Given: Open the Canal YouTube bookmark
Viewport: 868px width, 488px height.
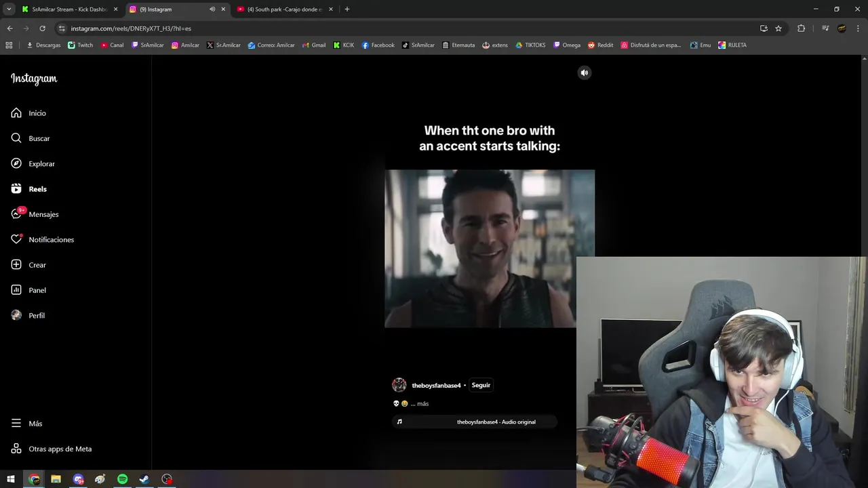Looking at the screenshot, I should [113, 45].
